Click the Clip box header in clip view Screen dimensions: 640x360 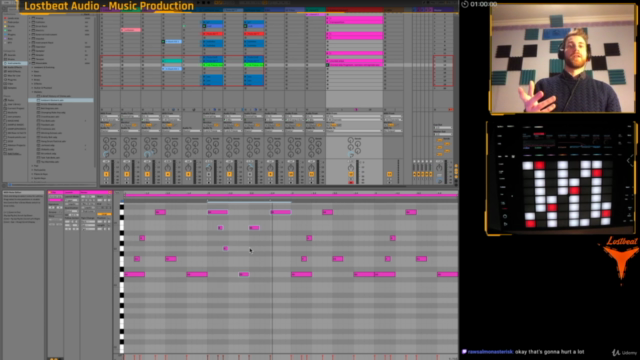click(56, 192)
